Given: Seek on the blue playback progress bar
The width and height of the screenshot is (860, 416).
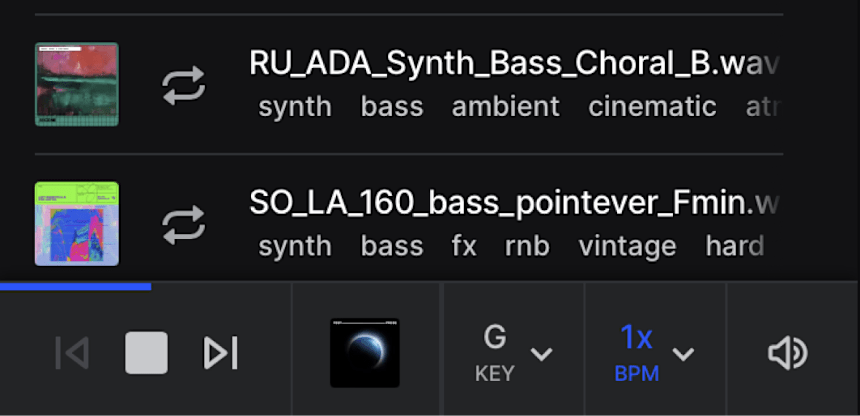Looking at the screenshot, I should click(x=75, y=286).
